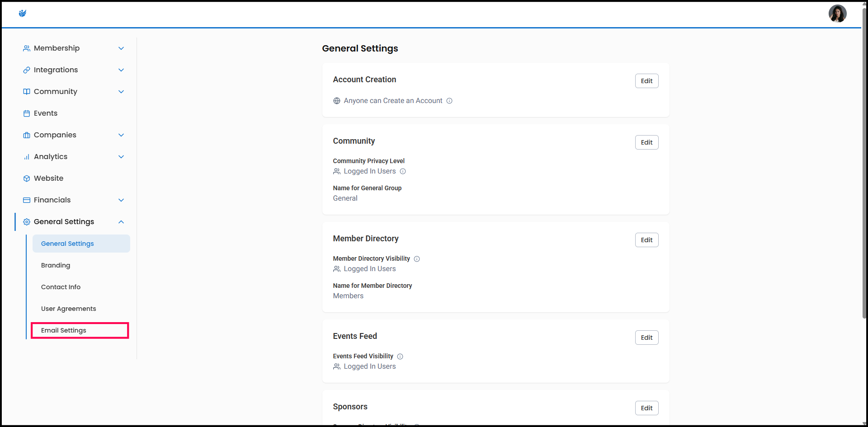Go to Branding settings page
Viewport: 868px width, 427px height.
[56, 265]
